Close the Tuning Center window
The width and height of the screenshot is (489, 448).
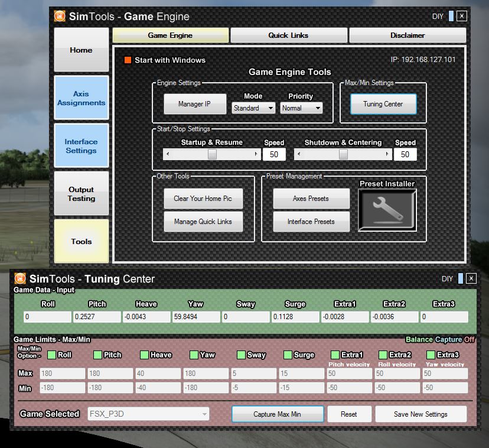click(x=471, y=278)
